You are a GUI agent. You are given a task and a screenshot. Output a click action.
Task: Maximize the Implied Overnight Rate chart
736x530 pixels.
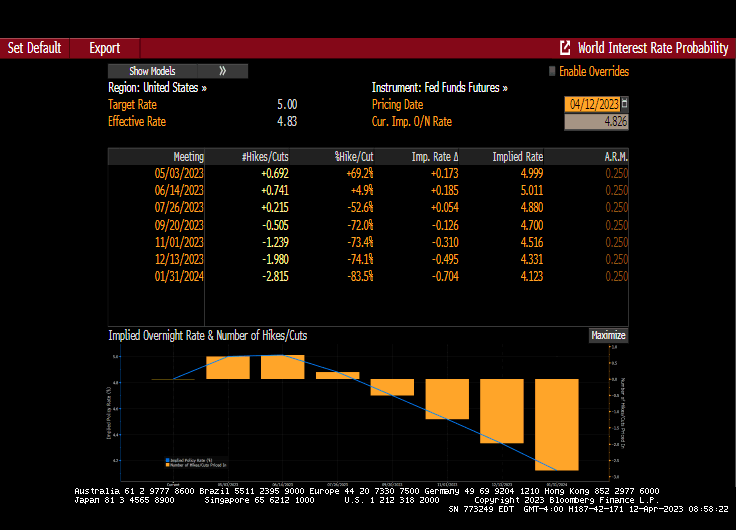[608, 336]
